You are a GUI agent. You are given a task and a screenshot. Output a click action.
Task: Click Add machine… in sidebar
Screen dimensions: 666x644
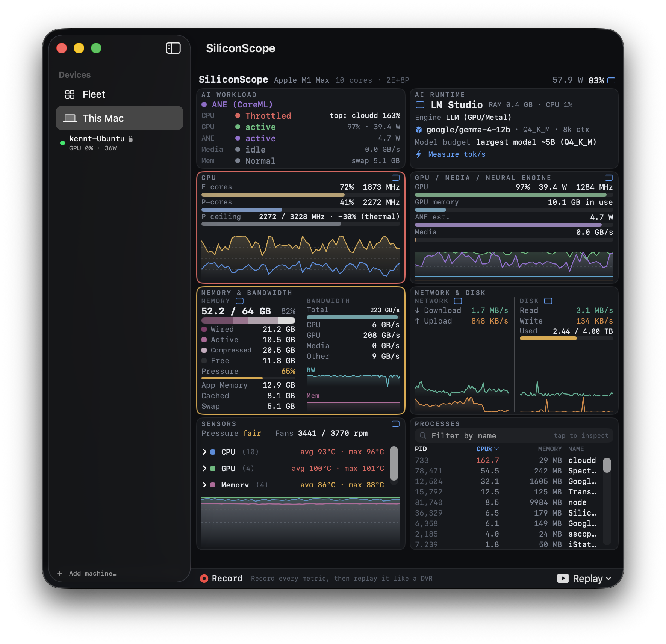click(92, 573)
